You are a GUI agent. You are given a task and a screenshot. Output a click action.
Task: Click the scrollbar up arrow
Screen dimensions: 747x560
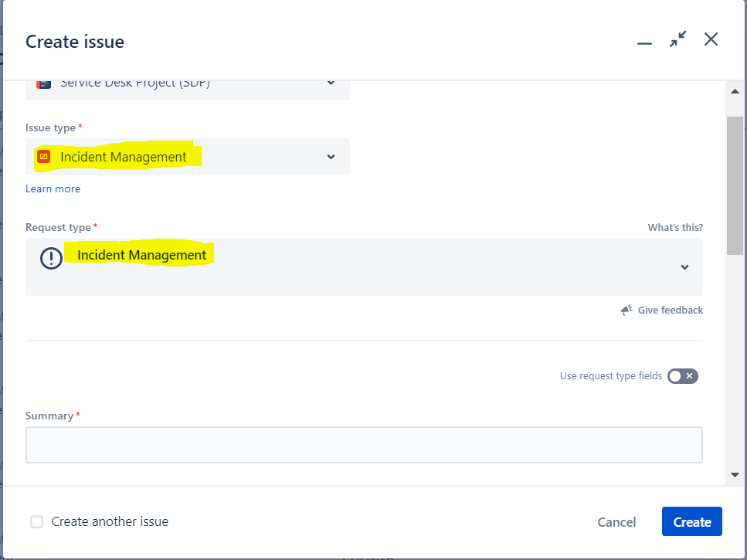(735, 91)
